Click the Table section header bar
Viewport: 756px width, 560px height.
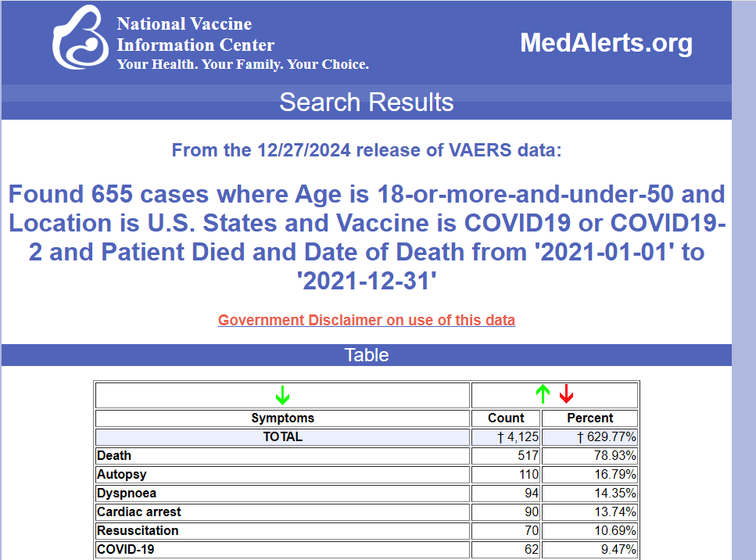(x=367, y=355)
